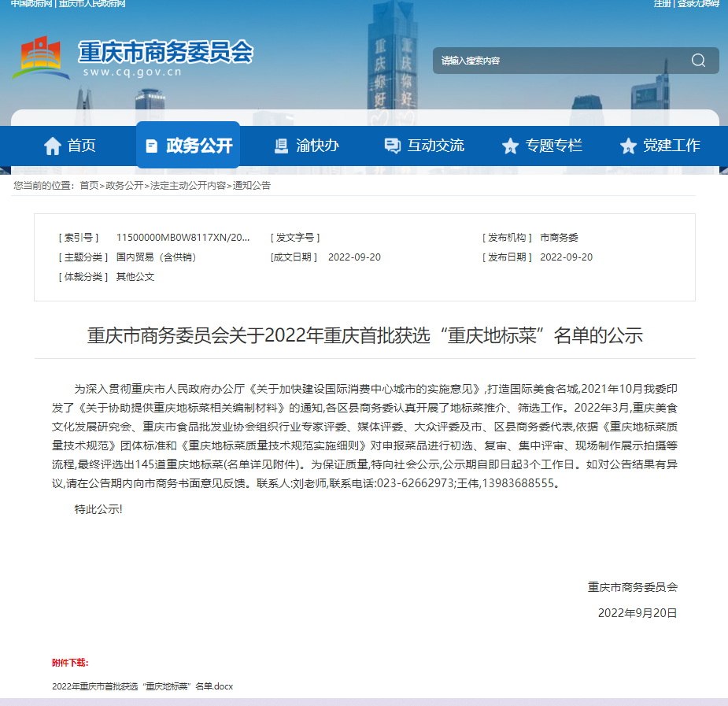Screen dimensions: 728x706
Task: Click the home icon beside 首页
Action: coord(53,146)
